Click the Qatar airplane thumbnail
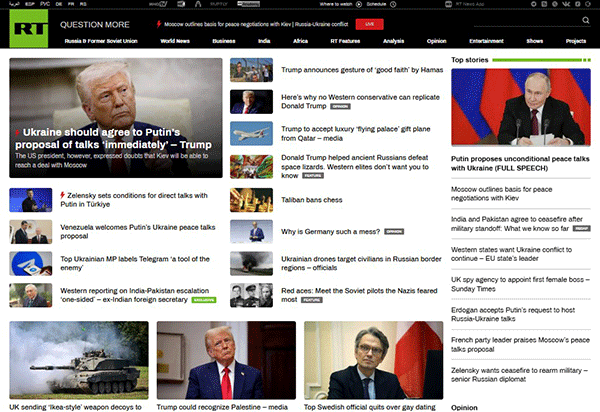600x412 pixels. click(x=251, y=134)
